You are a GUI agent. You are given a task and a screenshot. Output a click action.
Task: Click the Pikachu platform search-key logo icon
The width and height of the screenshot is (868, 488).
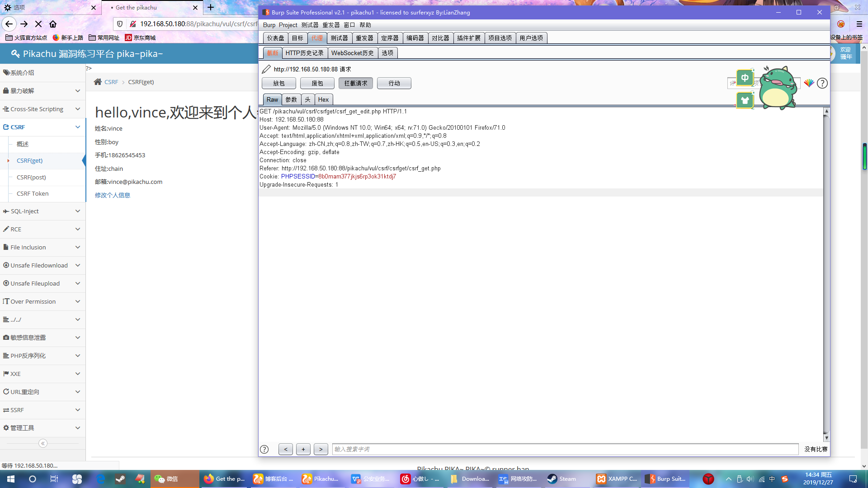tap(15, 54)
